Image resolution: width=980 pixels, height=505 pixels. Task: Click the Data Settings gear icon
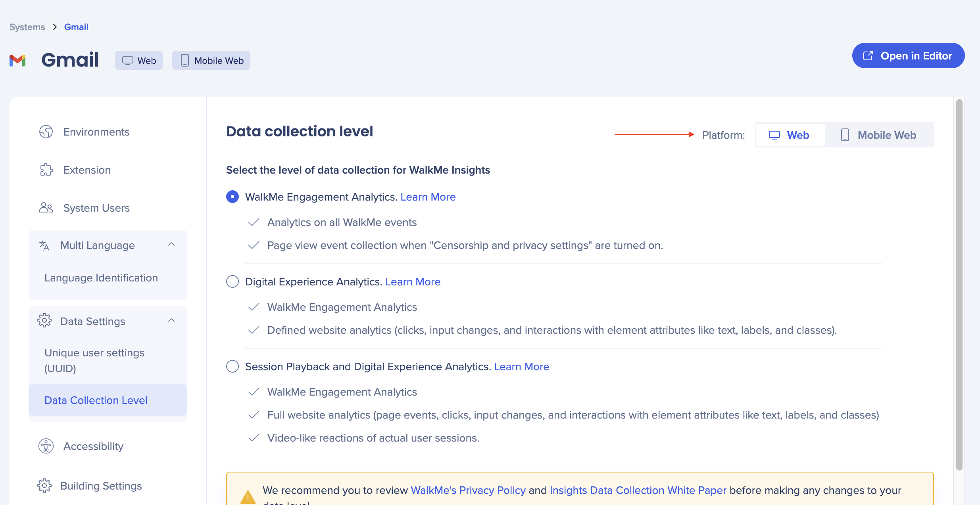44,321
